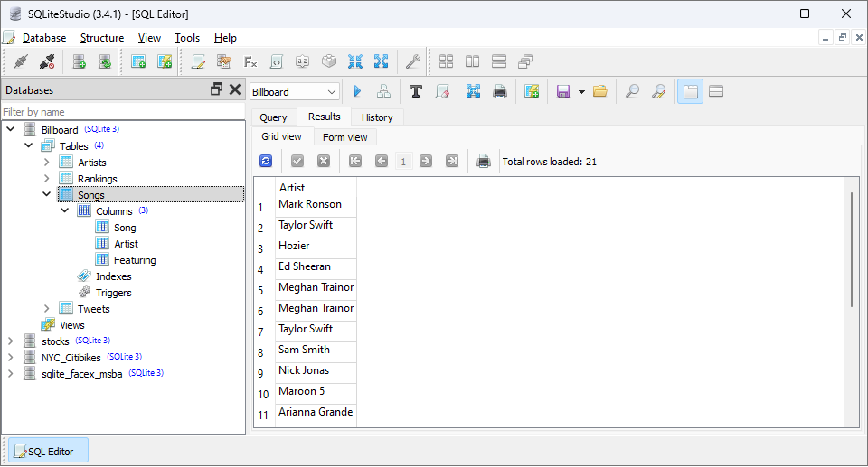Open the Billboard database dropdown
Image resolution: width=868 pixels, height=467 pixels.
coord(295,92)
